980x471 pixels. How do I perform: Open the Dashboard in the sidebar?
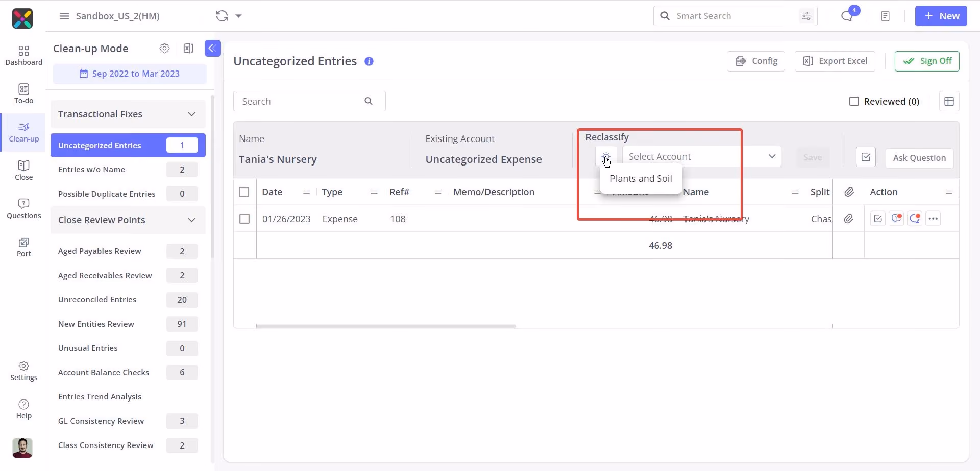point(23,56)
